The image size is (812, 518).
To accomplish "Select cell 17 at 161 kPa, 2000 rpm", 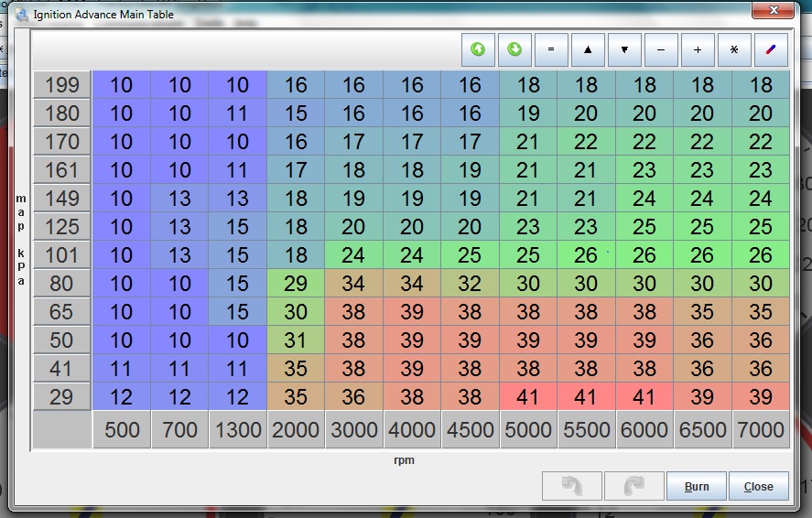I will pos(296,170).
